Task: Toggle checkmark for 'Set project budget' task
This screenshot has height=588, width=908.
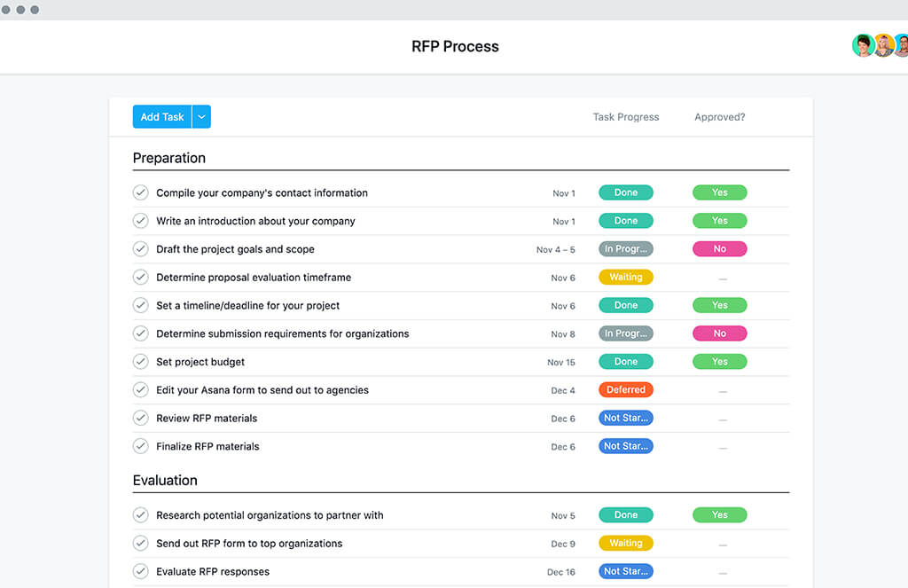Action: (x=140, y=362)
